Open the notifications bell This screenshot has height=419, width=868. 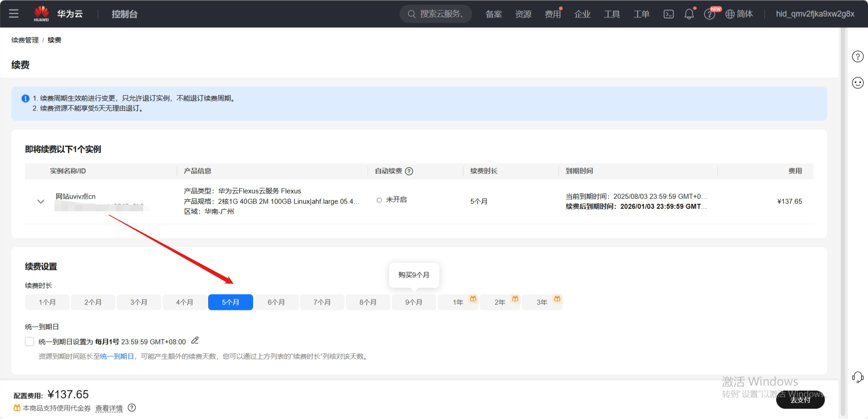[689, 14]
